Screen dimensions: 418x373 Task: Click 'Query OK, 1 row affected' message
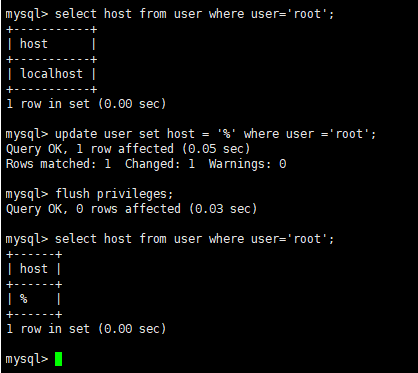click(90, 149)
